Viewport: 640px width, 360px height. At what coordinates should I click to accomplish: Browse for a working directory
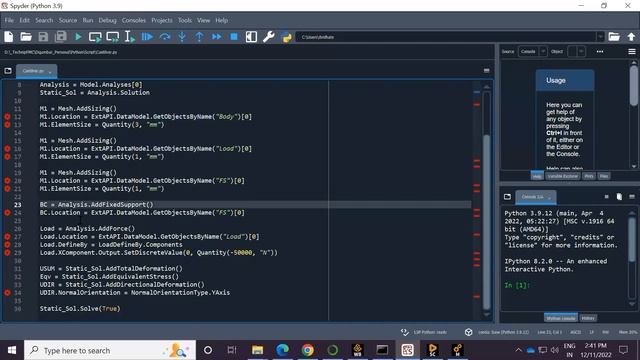[x=614, y=37]
